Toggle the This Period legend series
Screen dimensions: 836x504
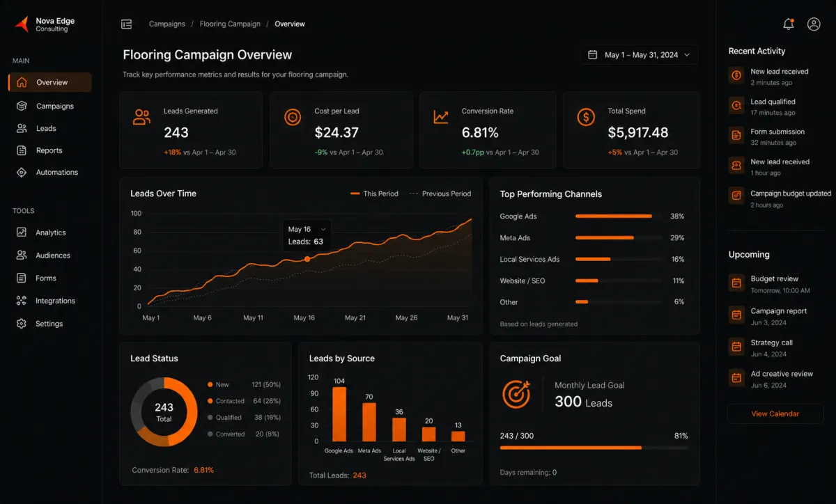pos(374,194)
